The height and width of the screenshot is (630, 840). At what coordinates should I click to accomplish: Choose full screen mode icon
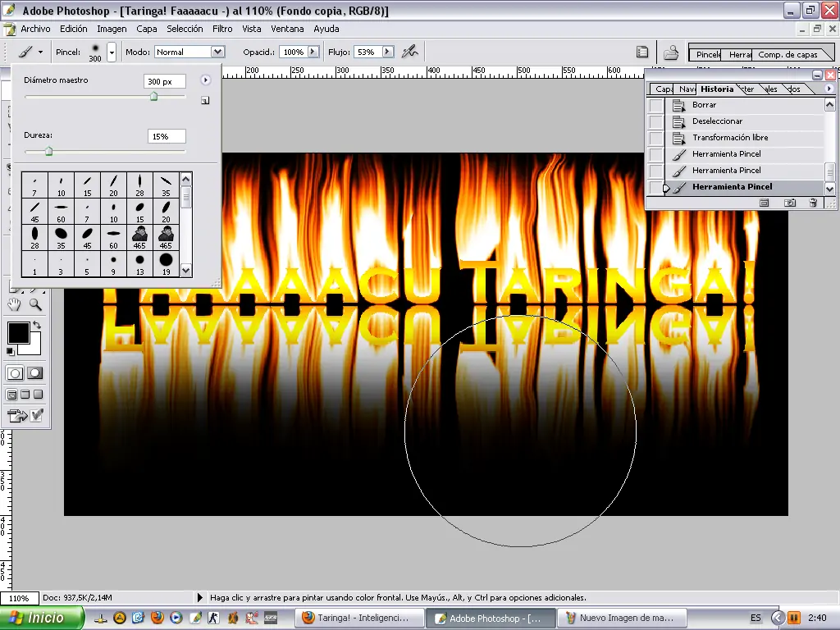tap(38, 395)
